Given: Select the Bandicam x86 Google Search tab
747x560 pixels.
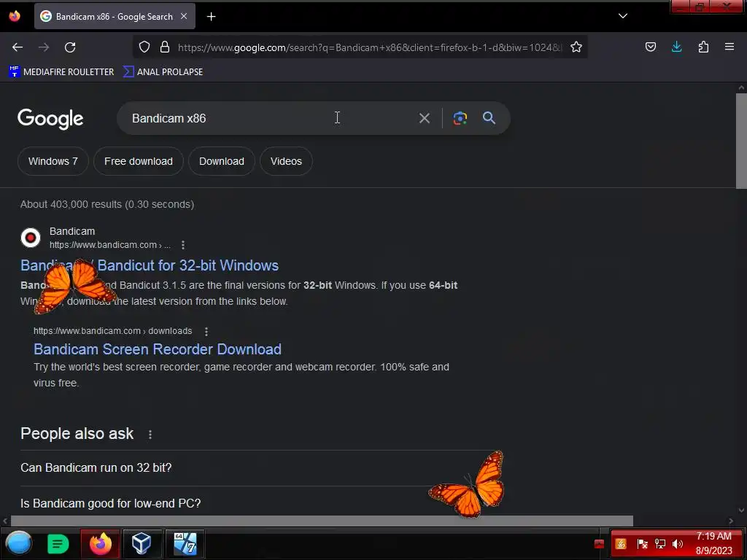Looking at the screenshot, I should click(x=115, y=16).
